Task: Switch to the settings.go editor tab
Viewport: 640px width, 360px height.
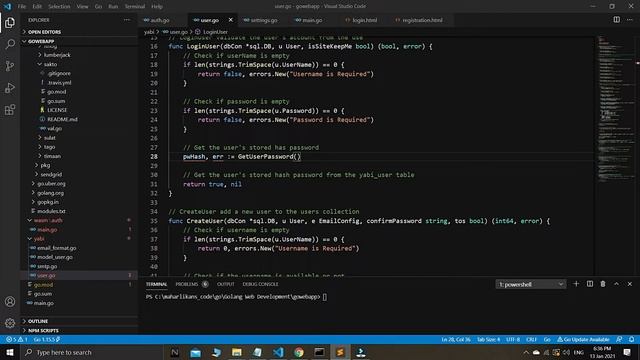Action: 264,20
